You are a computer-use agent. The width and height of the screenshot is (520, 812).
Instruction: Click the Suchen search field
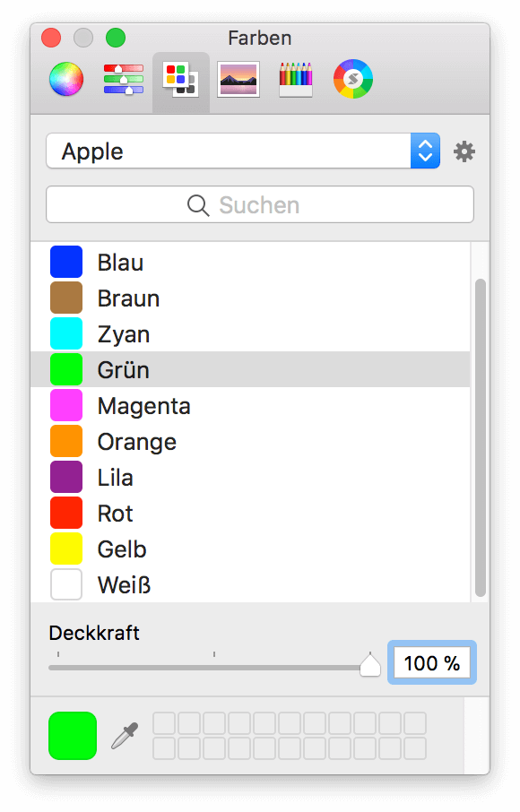(x=260, y=204)
